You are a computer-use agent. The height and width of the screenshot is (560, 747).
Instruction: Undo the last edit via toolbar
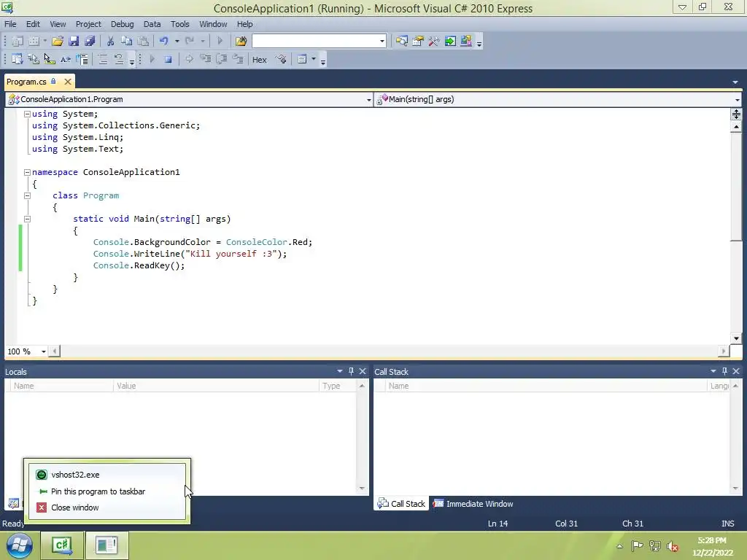(164, 42)
